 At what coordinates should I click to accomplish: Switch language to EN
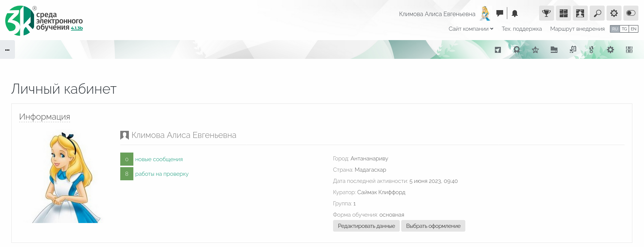pos(634,29)
